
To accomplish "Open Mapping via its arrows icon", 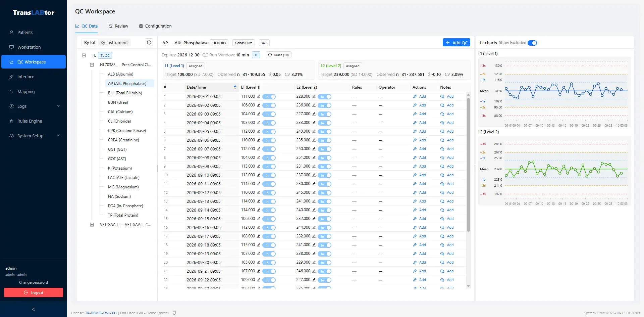I will 11,92.
